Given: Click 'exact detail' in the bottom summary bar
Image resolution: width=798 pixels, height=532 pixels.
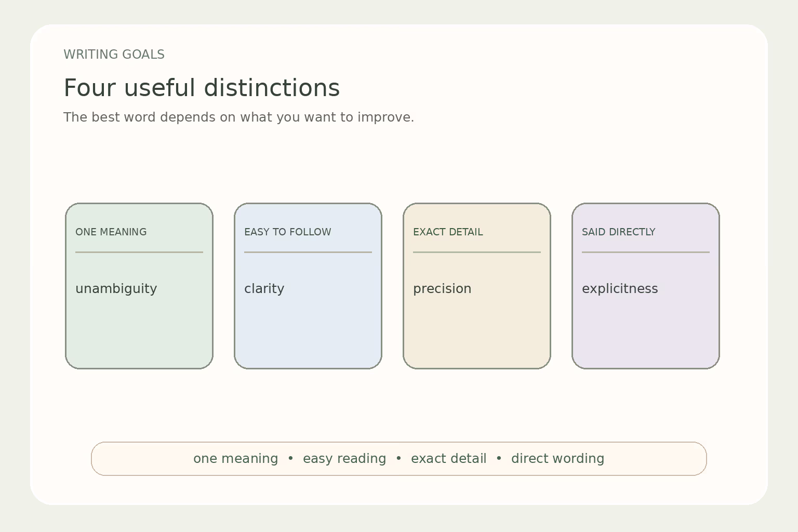Looking at the screenshot, I should (x=449, y=459).
